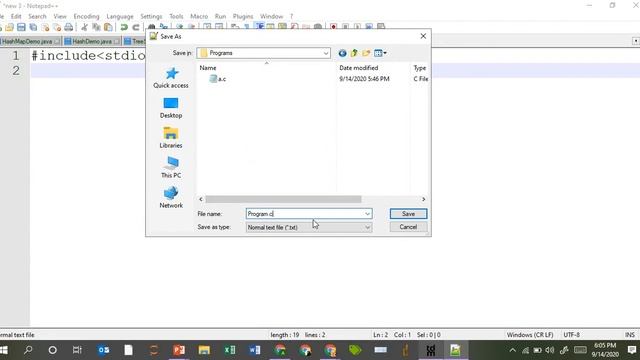The height and width of the screenshot is (360, 640).
Task: Select Desktop in the places bar
Action: tap(171, 108)
